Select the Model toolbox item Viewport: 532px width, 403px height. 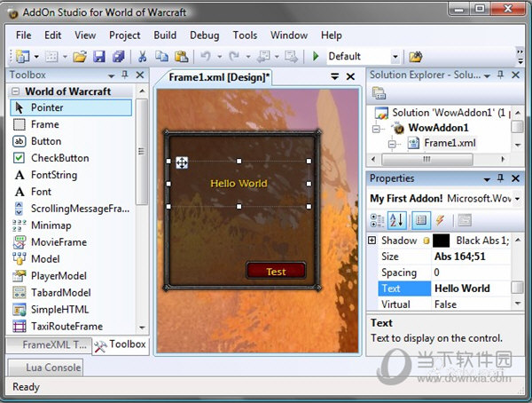[x=71, y=259]
